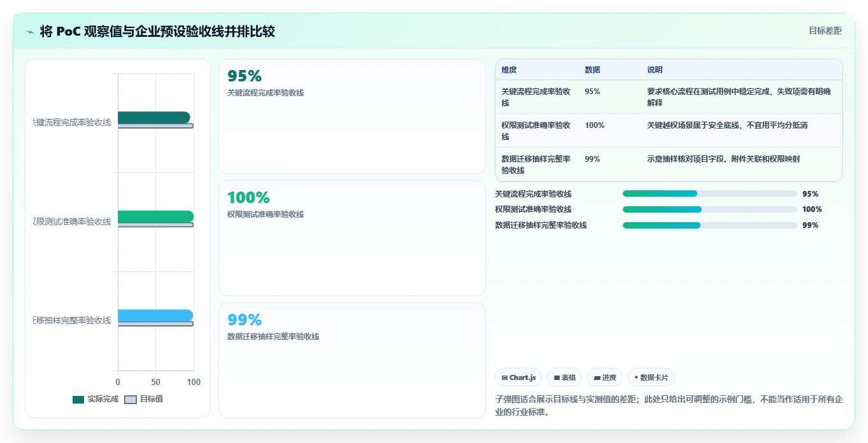The image size is (868, 443).
Task: Click 权限测试准确率验收线 caption under 100% card
Action: (x=266, y=214)
